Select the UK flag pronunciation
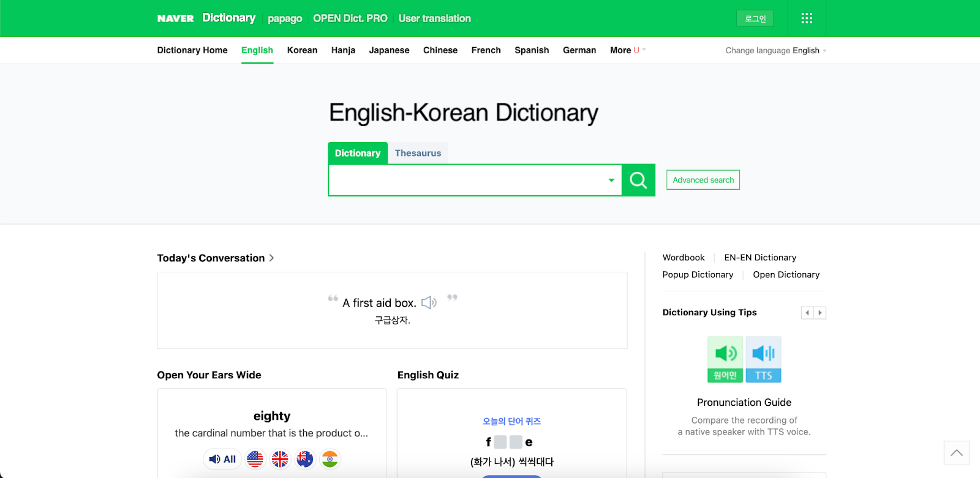Viewport: 980px width, 478px height. (280, 459)
